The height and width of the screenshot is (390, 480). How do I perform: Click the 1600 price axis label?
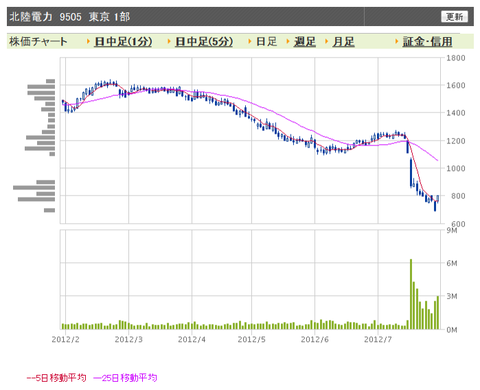coord(456,85)
